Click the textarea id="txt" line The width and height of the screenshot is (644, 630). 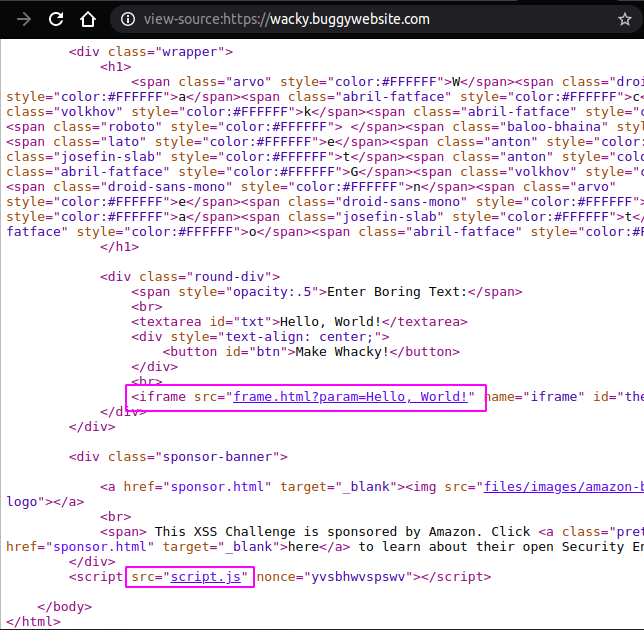point(299,322)
